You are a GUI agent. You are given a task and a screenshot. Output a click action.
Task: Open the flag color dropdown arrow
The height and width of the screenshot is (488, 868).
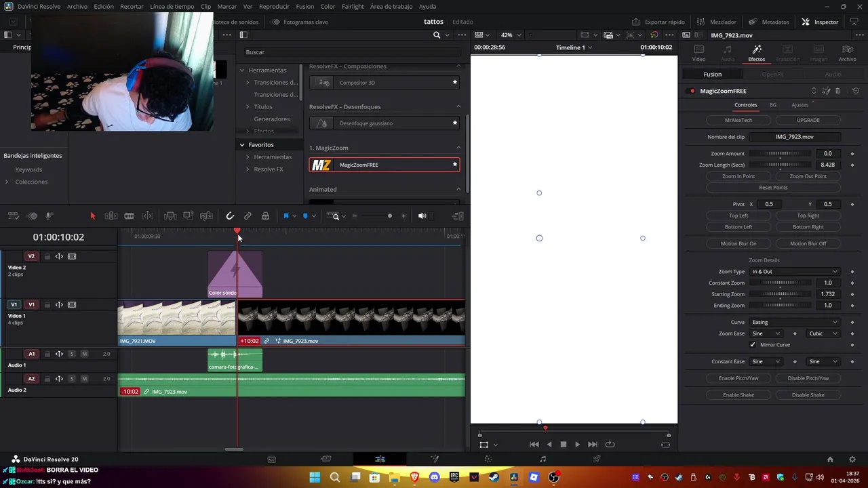(x=294, y=216)
